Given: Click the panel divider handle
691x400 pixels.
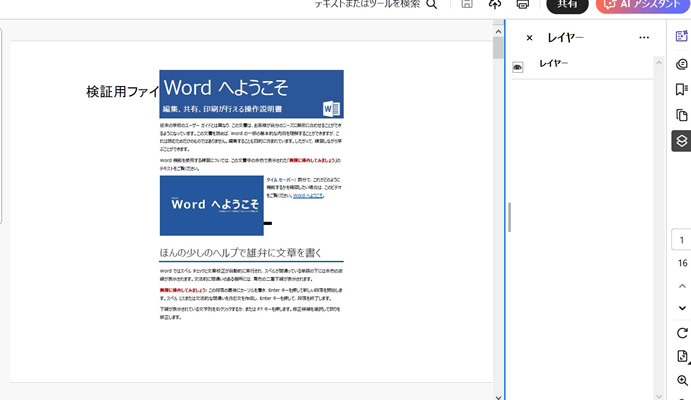Looking at the screenshot, I should 509,217.
